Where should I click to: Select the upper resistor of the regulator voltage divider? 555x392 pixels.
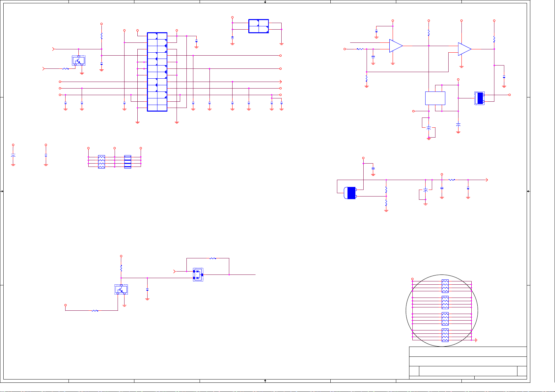coord(386,190)
